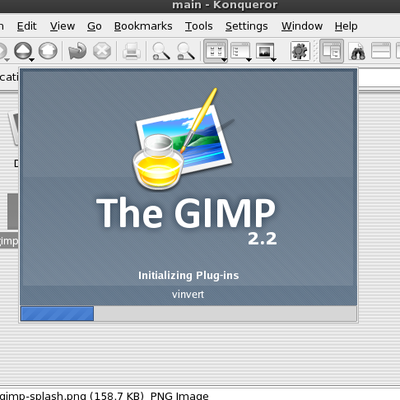Open the image view mode dropdown
Screen dimensions: 400x400
266,51
